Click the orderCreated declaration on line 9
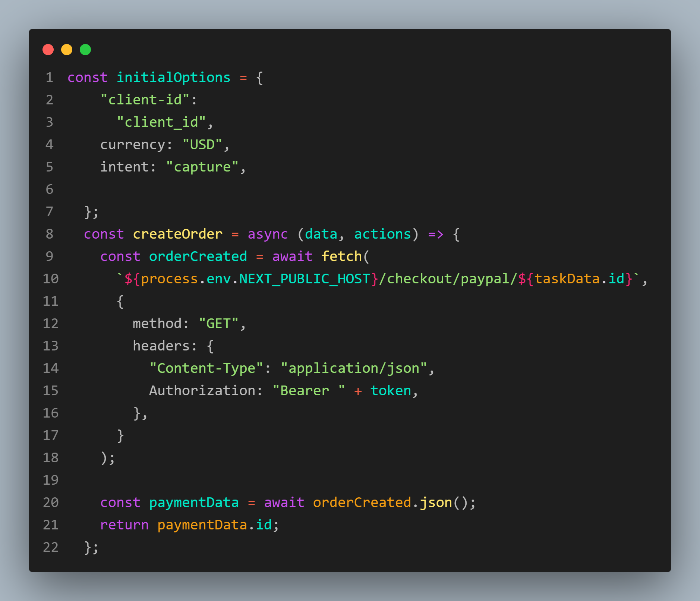This screenshot has width=700, height=601. (198, 257)
